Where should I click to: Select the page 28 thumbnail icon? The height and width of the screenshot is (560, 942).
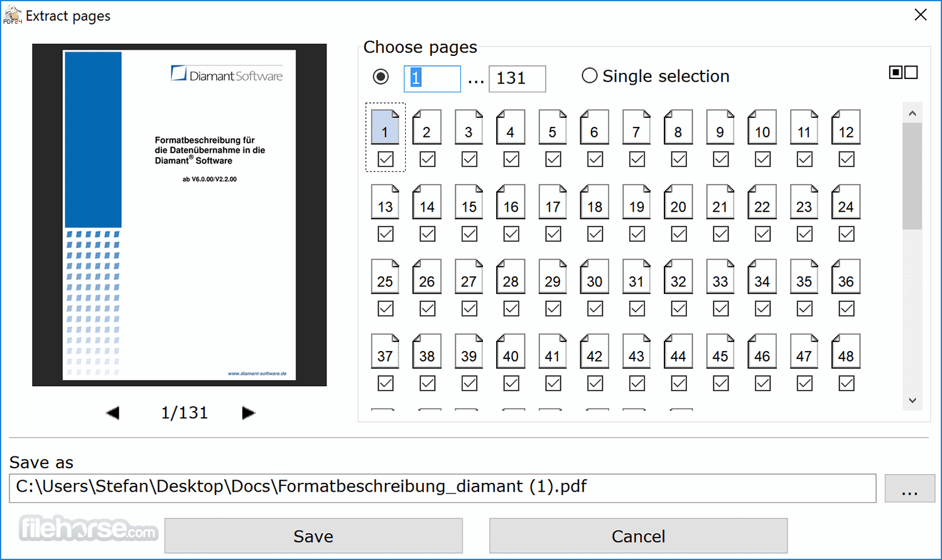pyautogui.click(x=511, y=276)
